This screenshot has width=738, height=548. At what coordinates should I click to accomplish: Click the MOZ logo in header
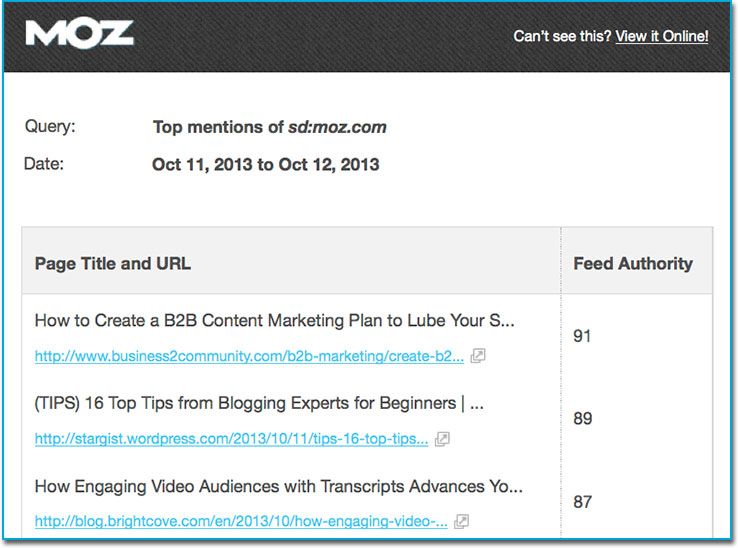[x=80, y=35]
